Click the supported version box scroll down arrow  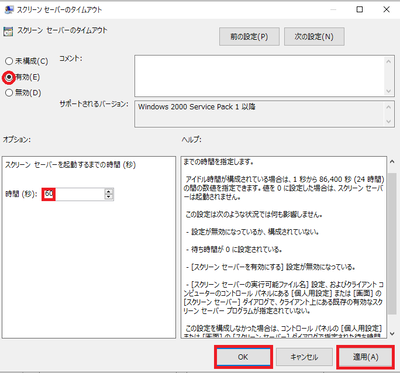click(x=389, y=122)
